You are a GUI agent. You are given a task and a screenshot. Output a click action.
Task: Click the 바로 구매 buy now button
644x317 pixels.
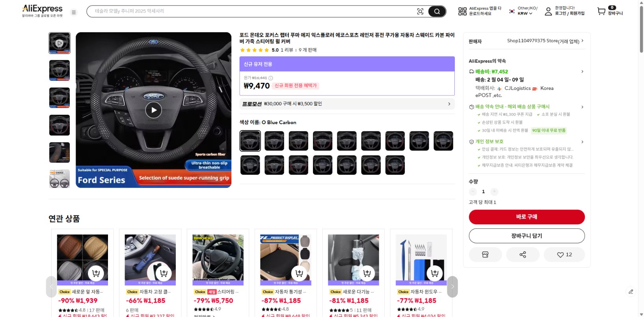pos(527,217)
